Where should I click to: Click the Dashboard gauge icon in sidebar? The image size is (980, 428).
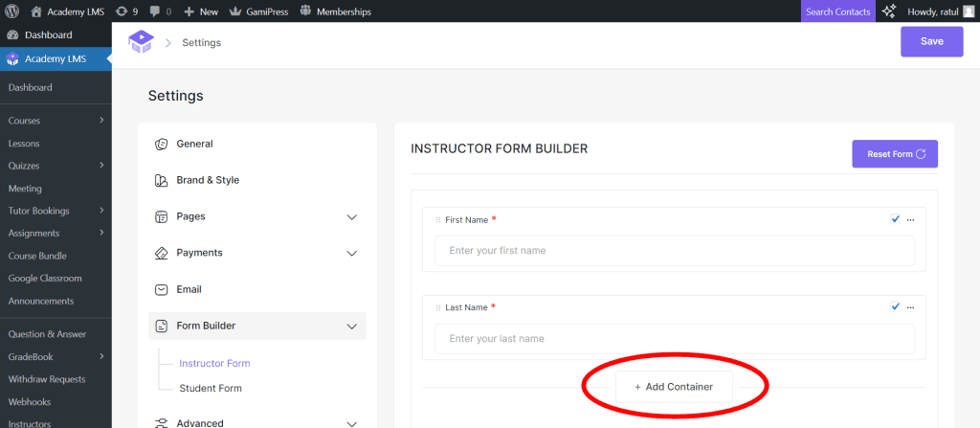click(11, 35)
